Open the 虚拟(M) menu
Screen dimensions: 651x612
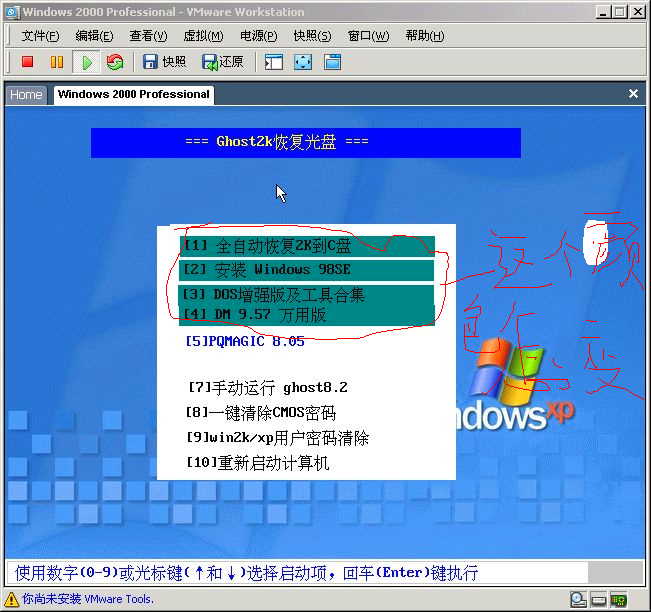point(203,36)
